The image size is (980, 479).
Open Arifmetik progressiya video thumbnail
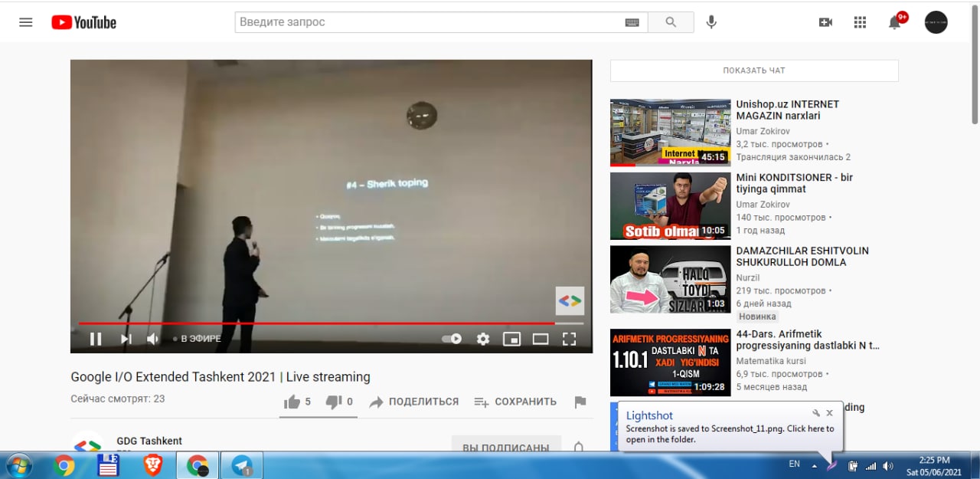pos(670,363)
